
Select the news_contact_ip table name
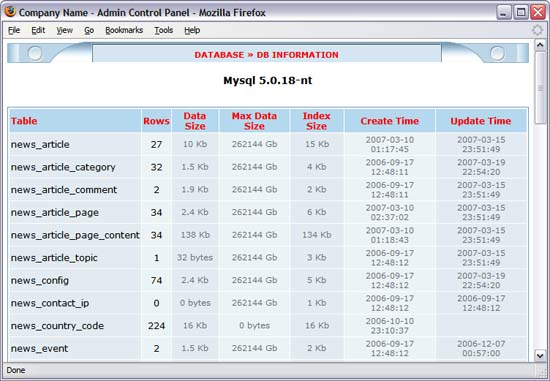tap(50, 303)
